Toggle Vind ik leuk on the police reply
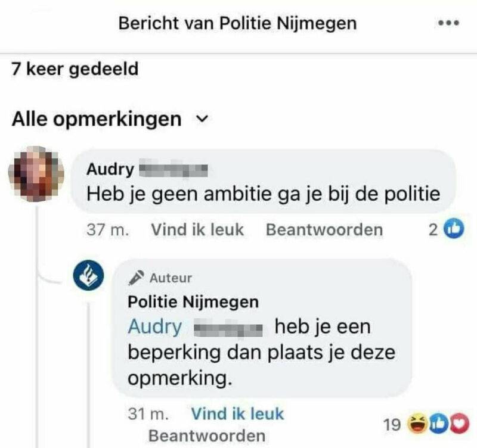Screen dimensions: 477x448 click(x=237, y=413)
